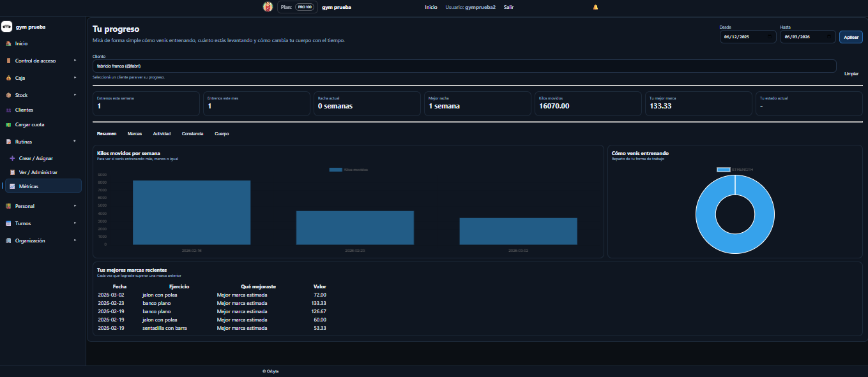
Task: Click the Cliente search input field
Action: (464, 66)
